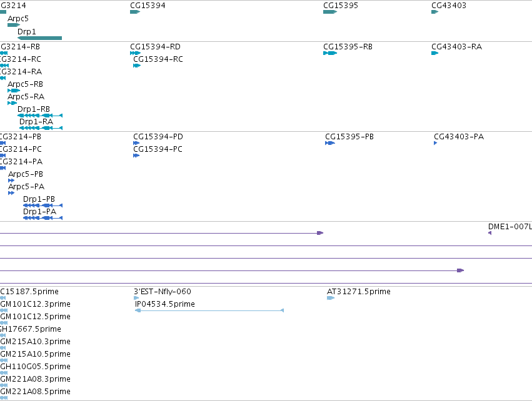Image resolution: width=532 pixels, height=401 pixels.
Task: Click the CG3214-RB transcript label
Action: click(x=20, y=47)
